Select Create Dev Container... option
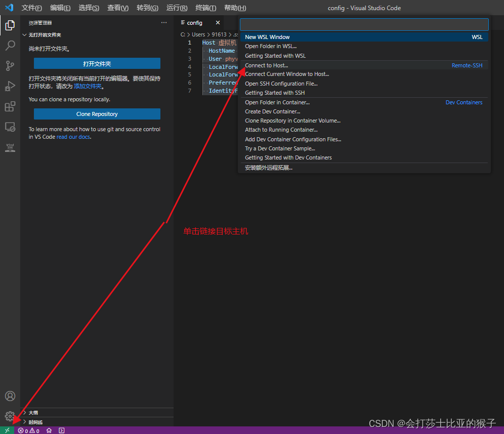The image size is (504, 434). (x=364, y=111)
